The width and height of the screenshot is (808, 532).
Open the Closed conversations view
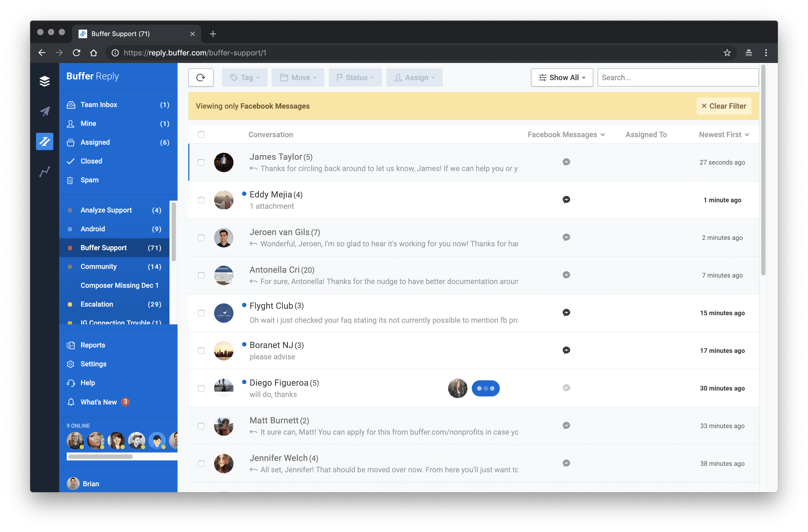[x=92, y=161]
